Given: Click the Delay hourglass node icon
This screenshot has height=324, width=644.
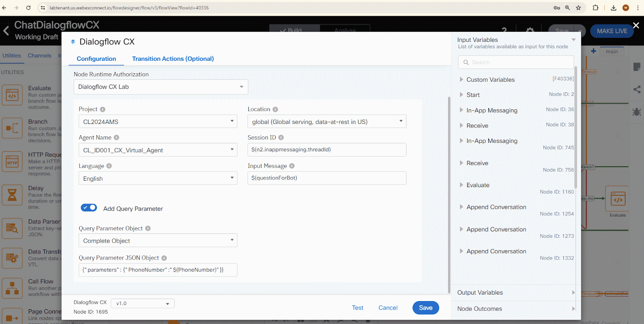Looking at the screenshot, I should (x=12, y=195).
